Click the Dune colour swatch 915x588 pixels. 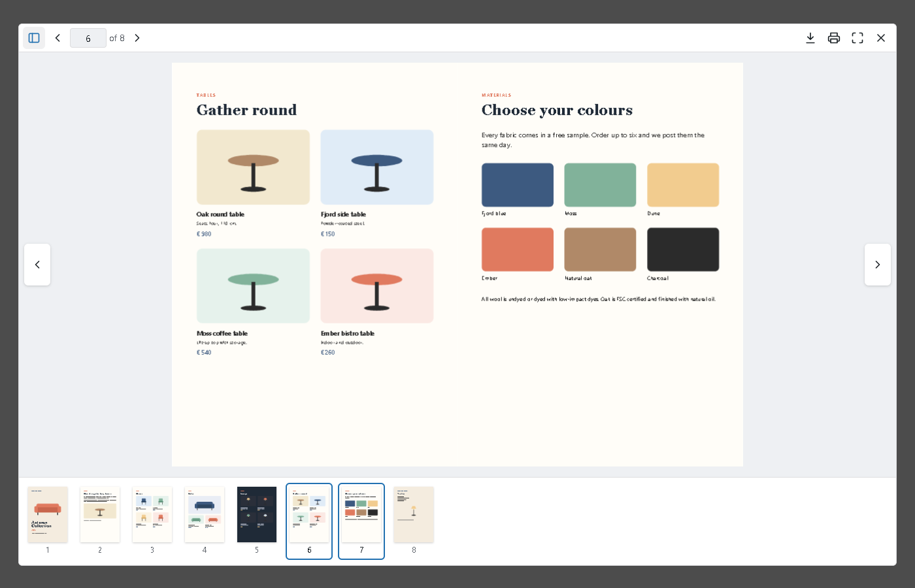pos(683,185)
